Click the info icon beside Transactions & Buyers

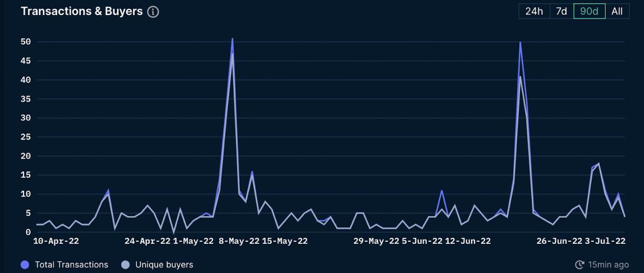(x=153, y=12)
